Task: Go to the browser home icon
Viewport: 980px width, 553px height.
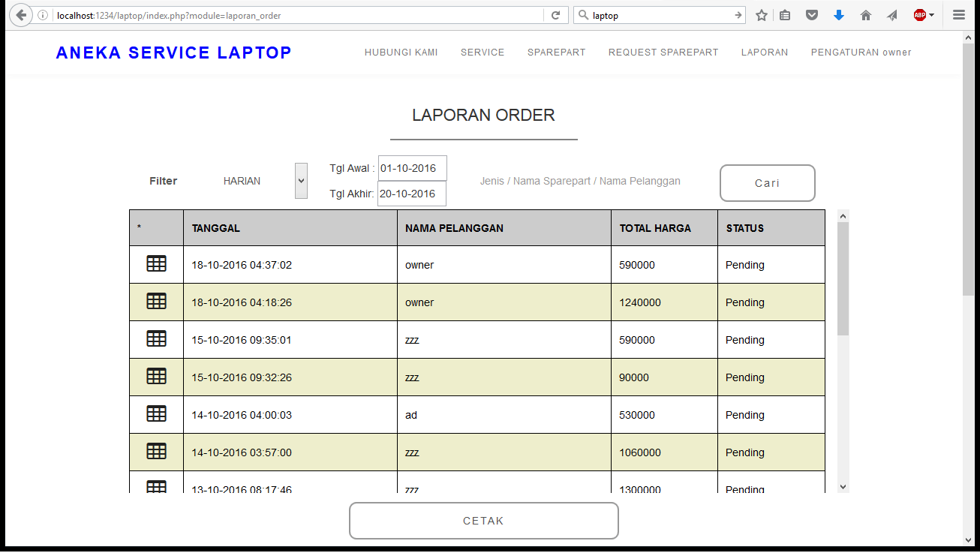Action: (x=865, y=15)
